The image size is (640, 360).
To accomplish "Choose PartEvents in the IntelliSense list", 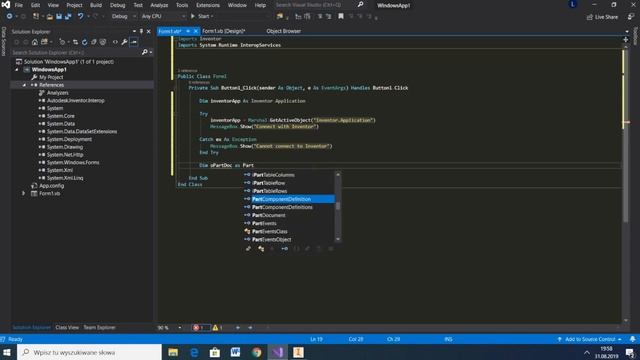I will [264, 223].
